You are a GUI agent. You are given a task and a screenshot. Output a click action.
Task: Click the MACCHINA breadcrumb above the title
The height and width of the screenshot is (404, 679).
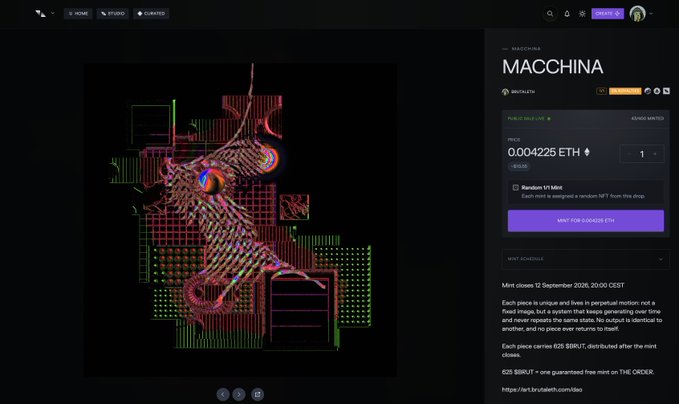[526, 49]
